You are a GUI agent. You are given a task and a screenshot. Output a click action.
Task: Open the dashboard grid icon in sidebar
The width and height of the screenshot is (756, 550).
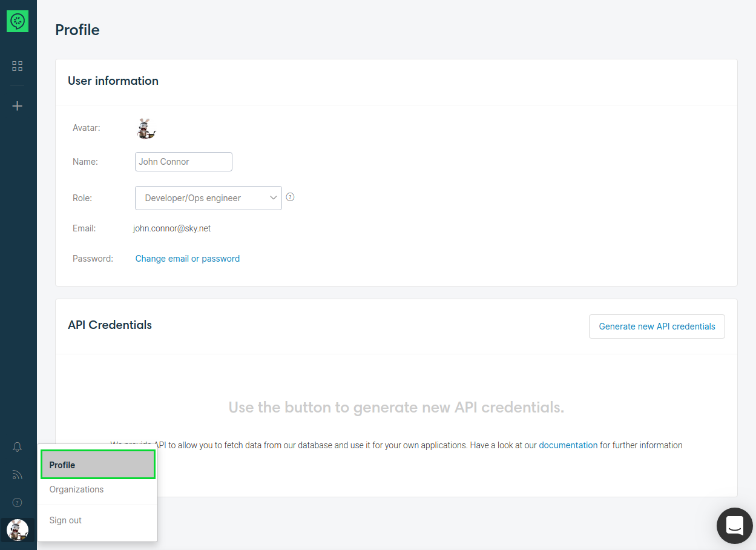(18, 66)
